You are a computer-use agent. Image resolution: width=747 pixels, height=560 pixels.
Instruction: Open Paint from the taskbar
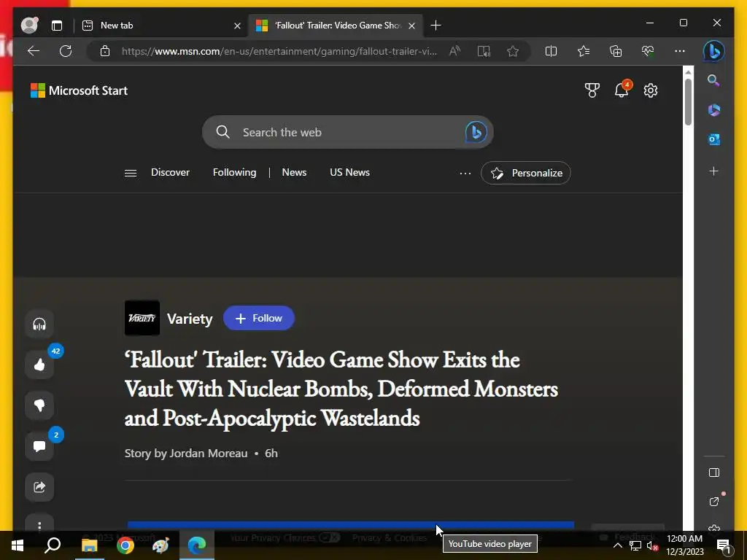tap(160, 545)
